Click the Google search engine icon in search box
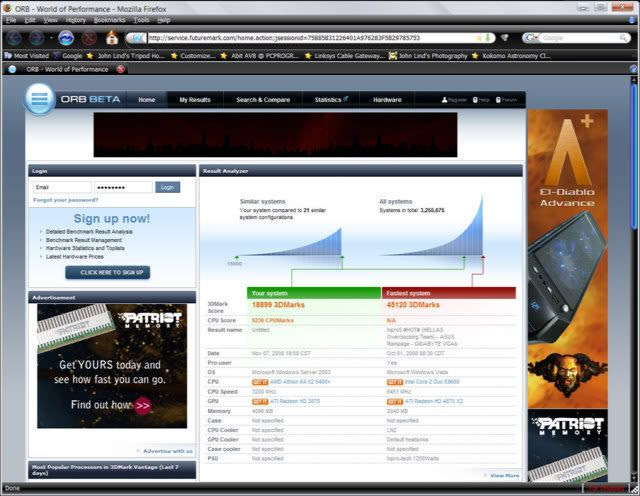 point(530,38)
